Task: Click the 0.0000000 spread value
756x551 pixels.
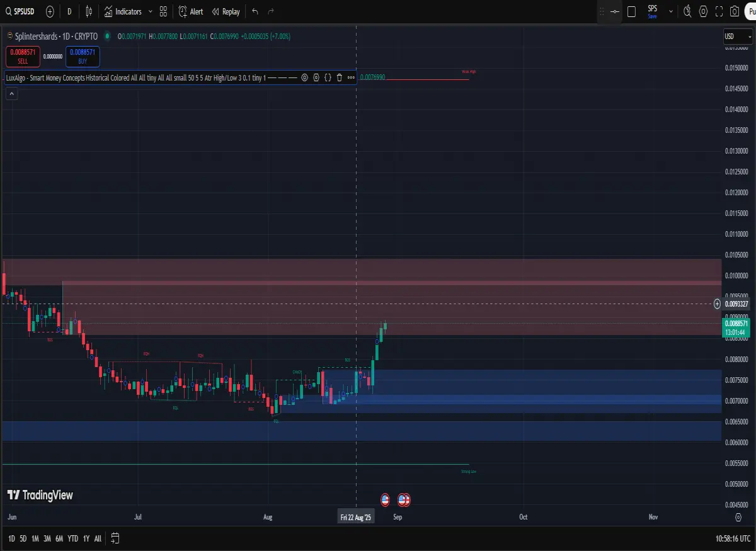Action: pyautogui.click(x=53, y=57)
